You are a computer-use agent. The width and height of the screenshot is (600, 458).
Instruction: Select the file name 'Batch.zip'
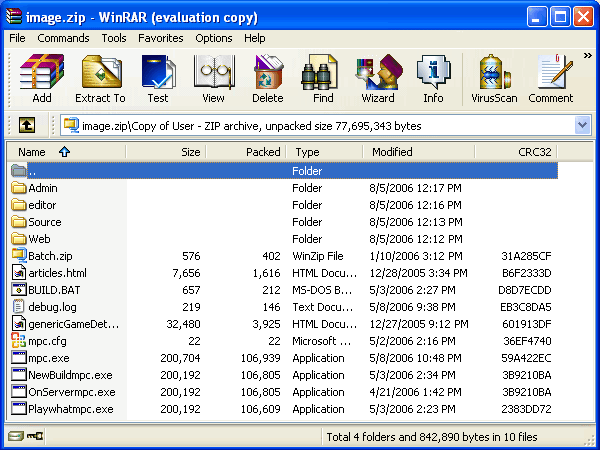click(50, 256)
